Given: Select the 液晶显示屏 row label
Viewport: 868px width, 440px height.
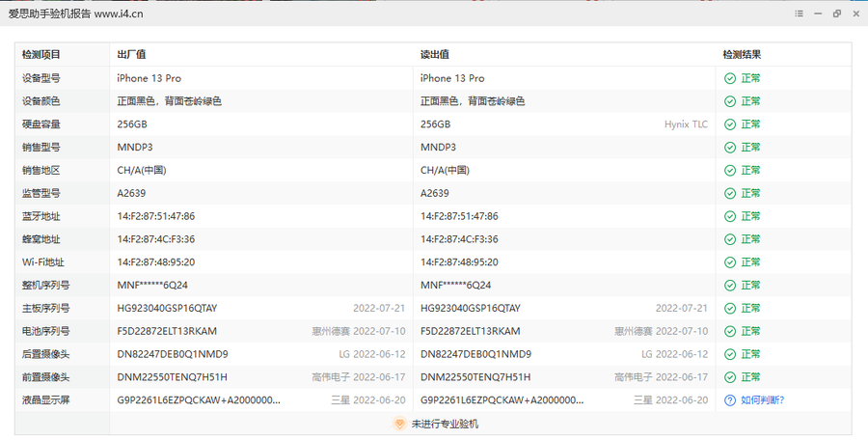Looking at the screenshot, I should coord(46,400).
